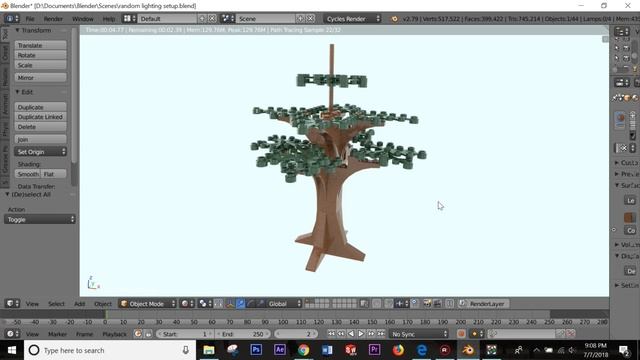Click the 3D view editor type icon

[12, 304]
